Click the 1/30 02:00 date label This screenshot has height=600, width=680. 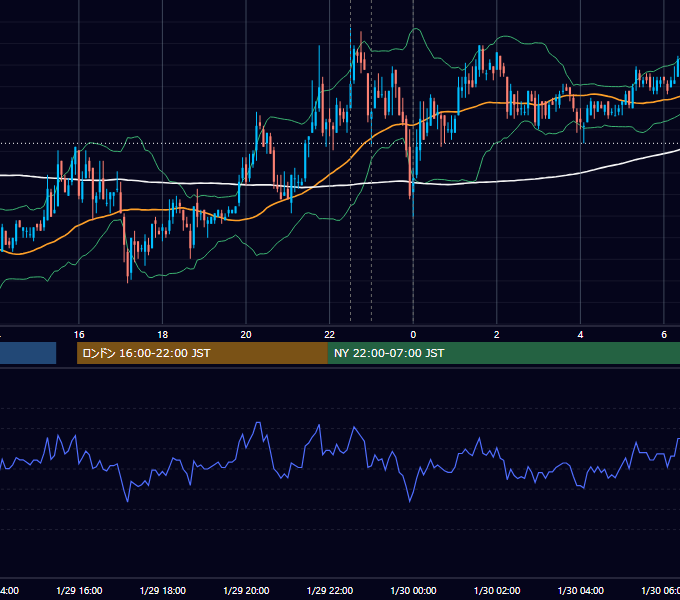497,591
